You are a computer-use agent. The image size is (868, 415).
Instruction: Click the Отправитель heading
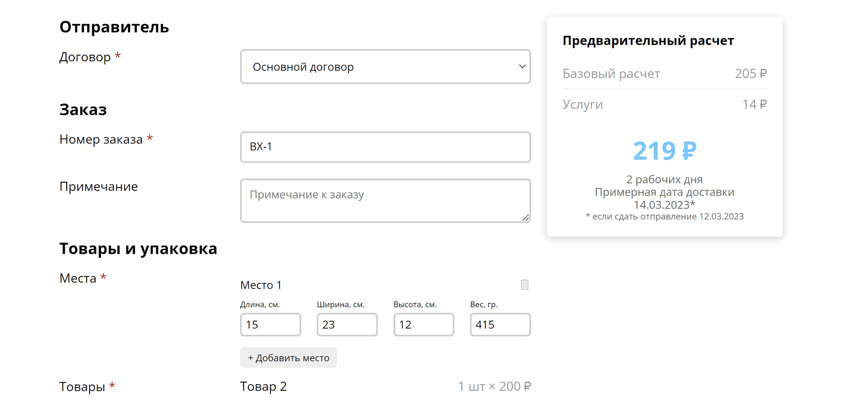pos(114,27)
